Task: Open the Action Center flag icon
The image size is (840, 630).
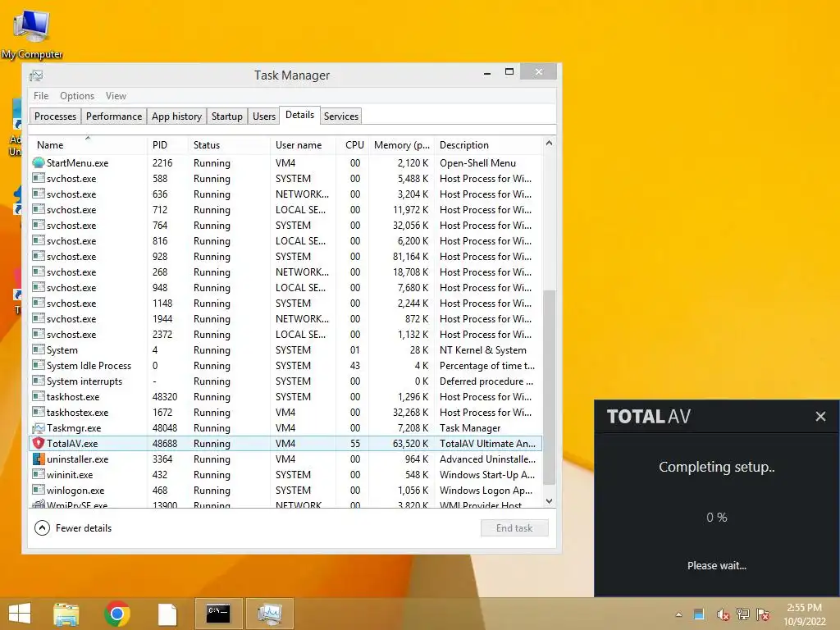Action: 763,614
